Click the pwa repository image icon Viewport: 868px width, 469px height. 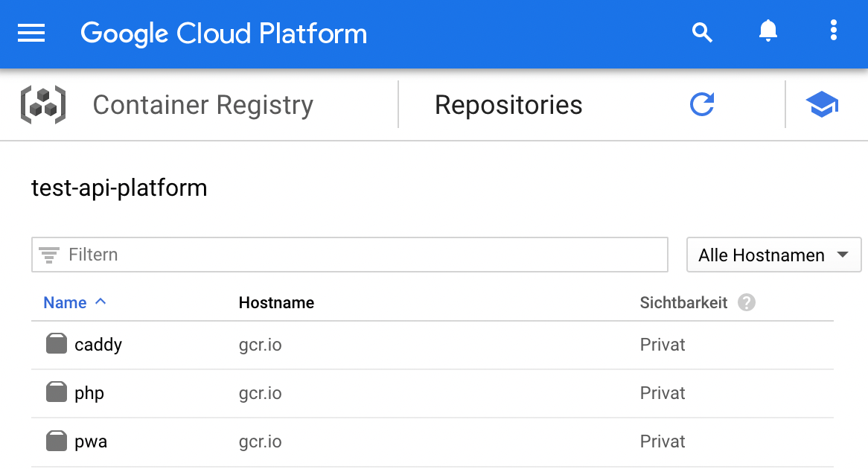(x=57, y=441)
